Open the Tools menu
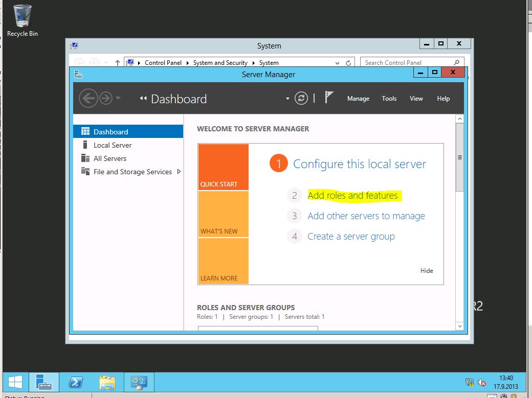The width and height of the screenshot is (532, 398). coord(389,99)
